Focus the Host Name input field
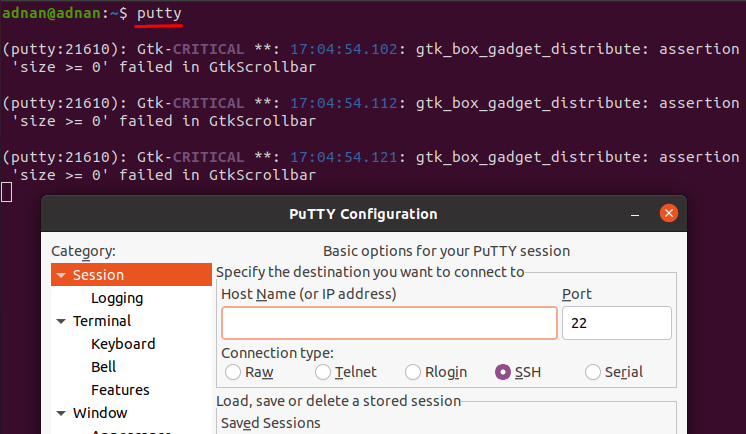The image size is (746, 434). (x=389, y=323)
